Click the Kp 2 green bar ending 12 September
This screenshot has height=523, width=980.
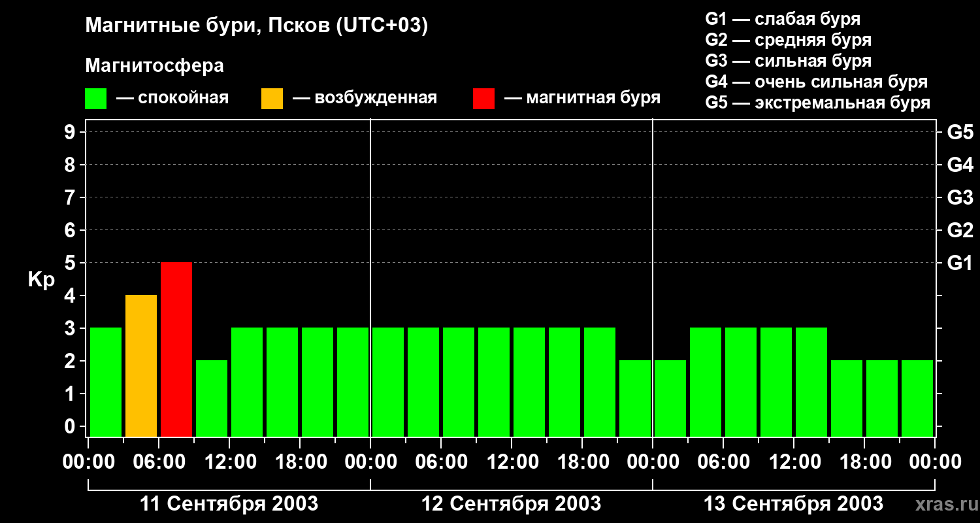click(635, 398)
